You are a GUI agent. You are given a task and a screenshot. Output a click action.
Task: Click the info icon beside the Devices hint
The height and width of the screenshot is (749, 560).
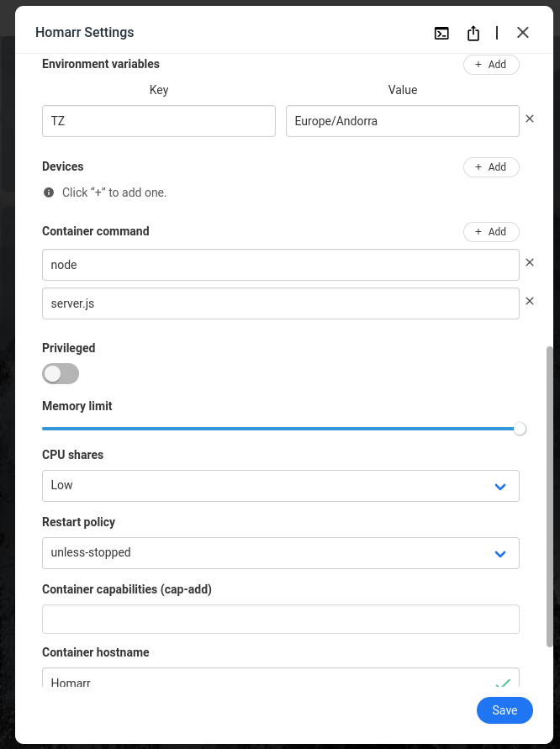click(48, 193)
